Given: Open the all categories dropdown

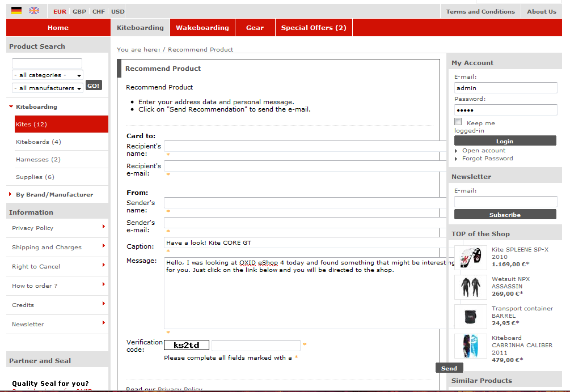Looking at the screenshot, I should (x=48, y=75).
